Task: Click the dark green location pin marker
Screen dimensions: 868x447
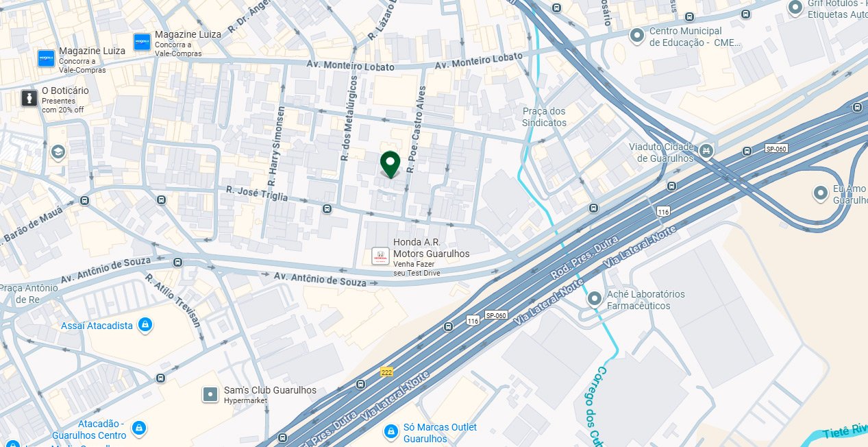Action: point(390,165)
